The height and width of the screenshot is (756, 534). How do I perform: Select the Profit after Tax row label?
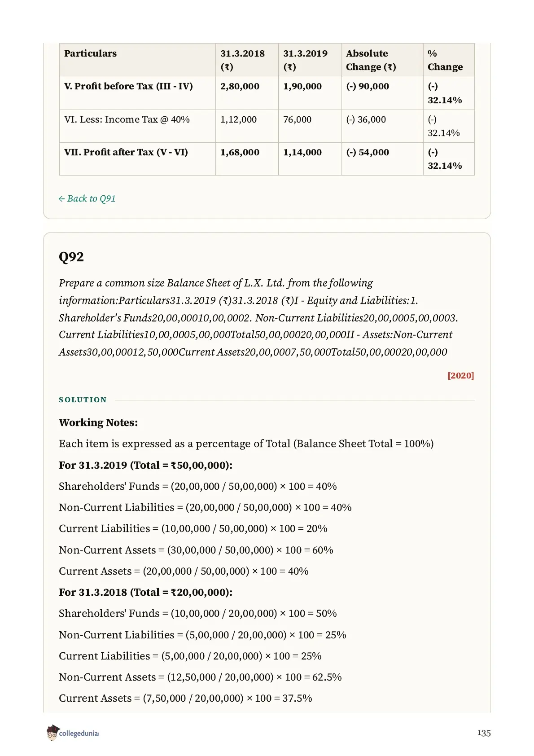click(x=126, y=152)
